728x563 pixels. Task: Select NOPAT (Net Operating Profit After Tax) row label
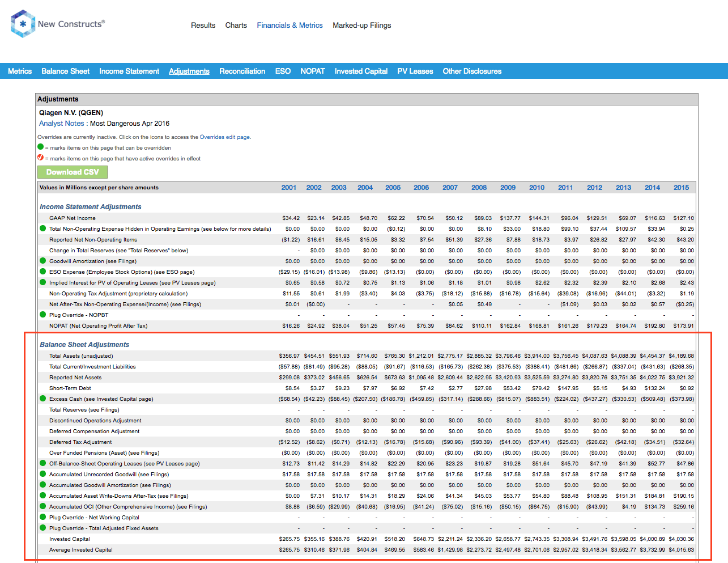[98, 326]
